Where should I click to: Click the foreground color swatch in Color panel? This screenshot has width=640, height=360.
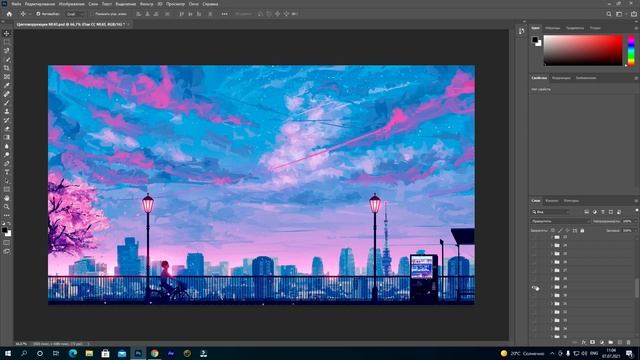(535, 40)
